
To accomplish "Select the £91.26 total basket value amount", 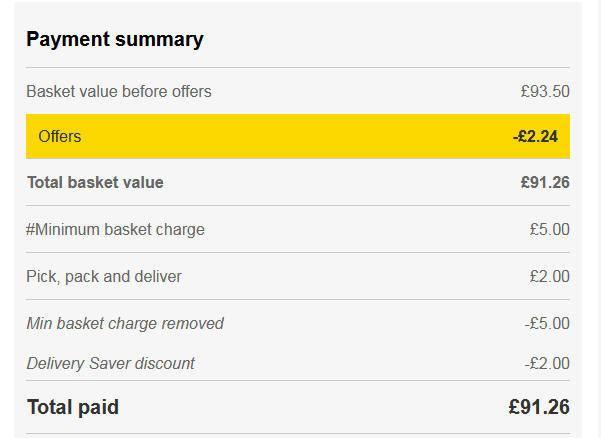I will coord(545,182).
